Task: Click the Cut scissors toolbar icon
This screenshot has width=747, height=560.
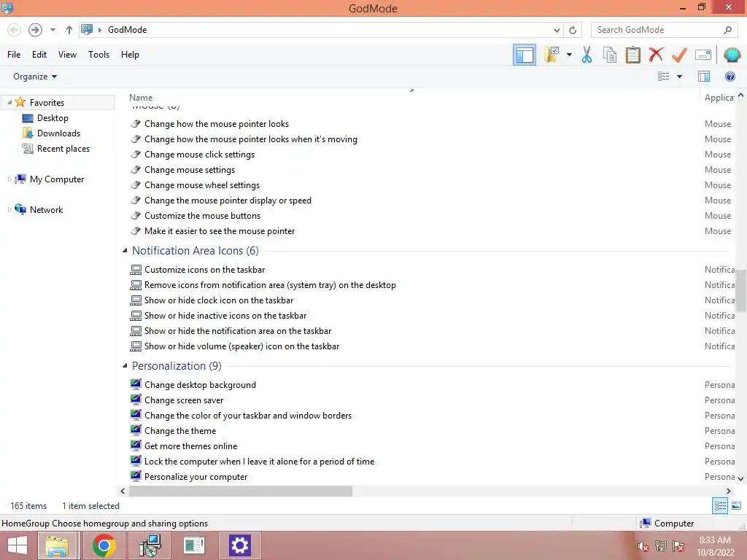Action: (587, 55)
